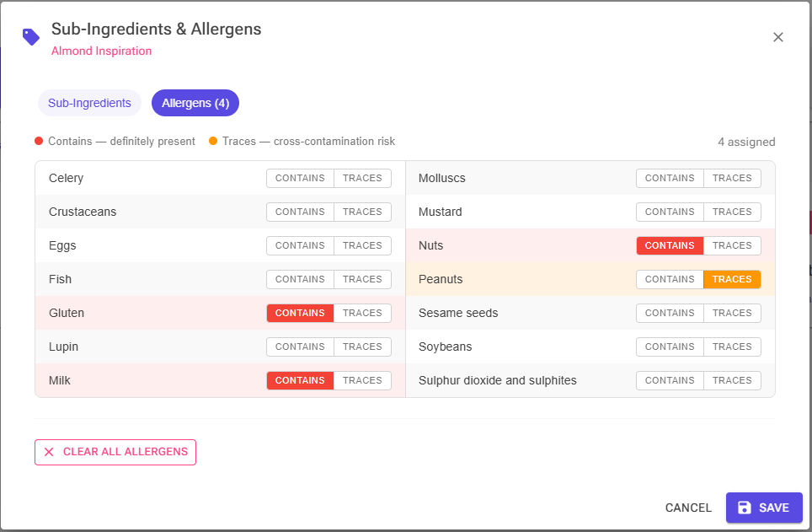
Task: Click the Cancel button
Action: [x=688, y=508]
